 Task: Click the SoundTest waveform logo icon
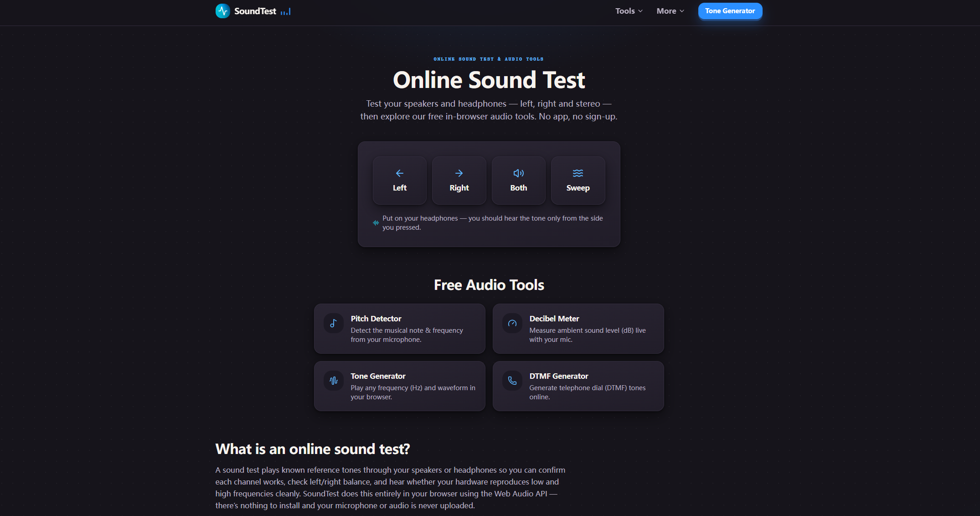pyautogui.click(x=222, y=11)
